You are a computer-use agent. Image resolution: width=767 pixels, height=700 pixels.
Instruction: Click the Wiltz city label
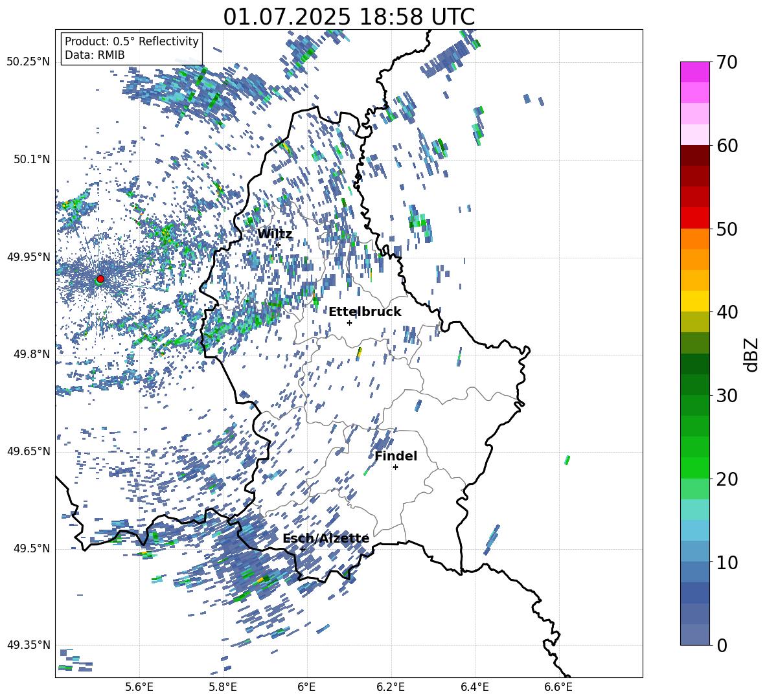pos(275,234)
